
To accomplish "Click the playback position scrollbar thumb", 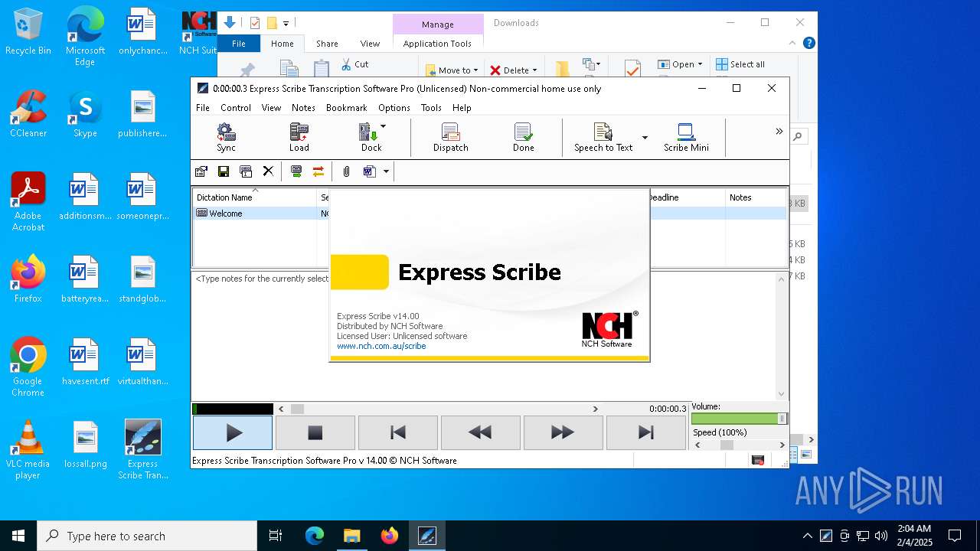I will point(297,409).
